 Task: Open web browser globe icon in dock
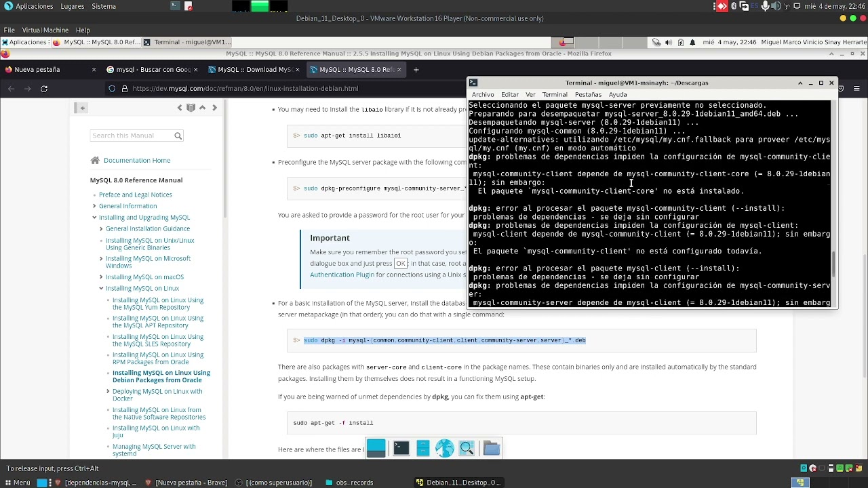coord(444,448)
